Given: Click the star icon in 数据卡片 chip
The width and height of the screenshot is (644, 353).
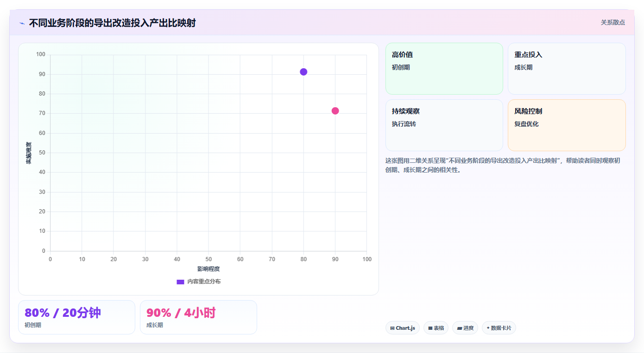Looking at the screenshot, I should pyautogui.click(x=488, y=328).
